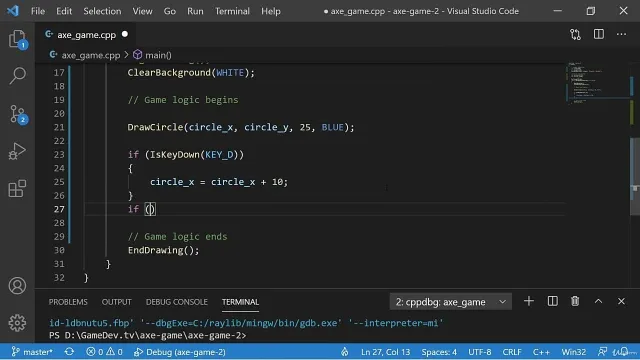Click Win32 configuration in status bar
Screen dimensions: 640x360
click(573, 352)
